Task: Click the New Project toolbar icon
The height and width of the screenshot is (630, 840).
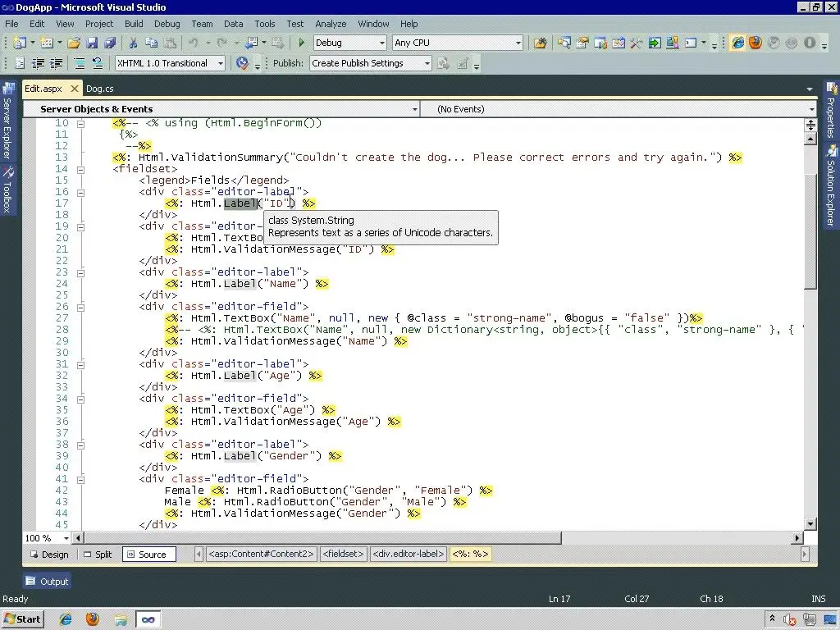Action: (x=20, y=43)
